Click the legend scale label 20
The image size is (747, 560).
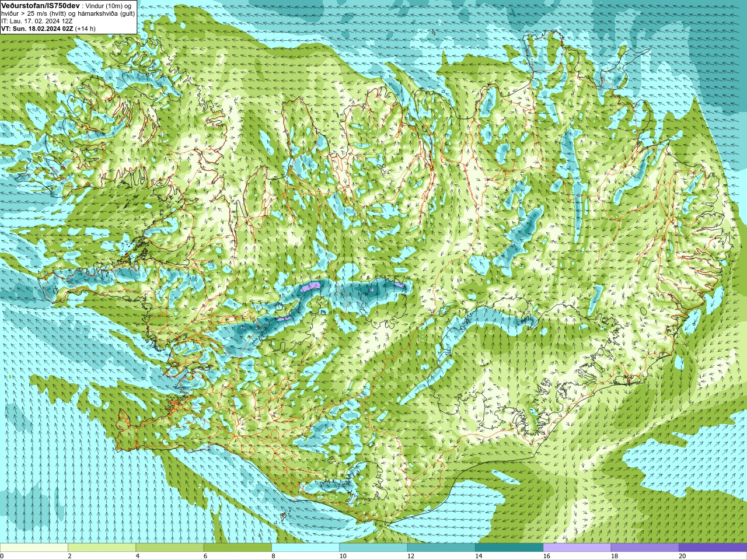(682, 556)
